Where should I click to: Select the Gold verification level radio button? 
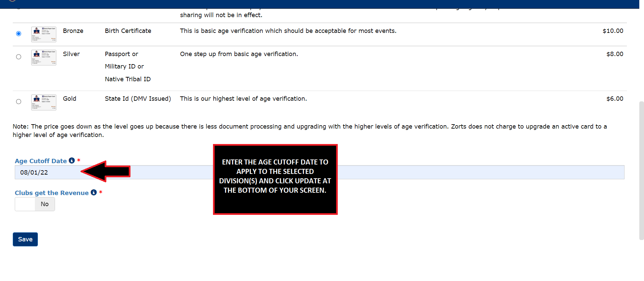click(19, 101)
